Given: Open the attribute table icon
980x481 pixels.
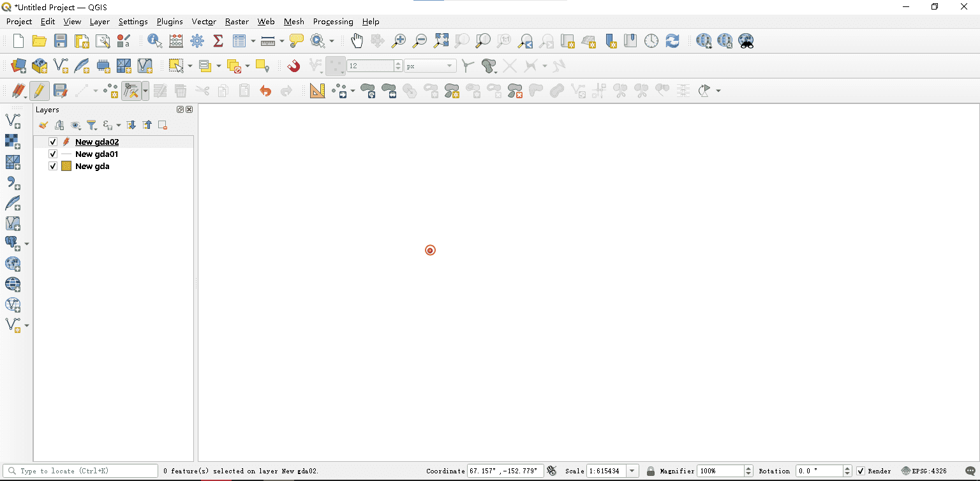Looking at the screenshot, I should point(239,41).
